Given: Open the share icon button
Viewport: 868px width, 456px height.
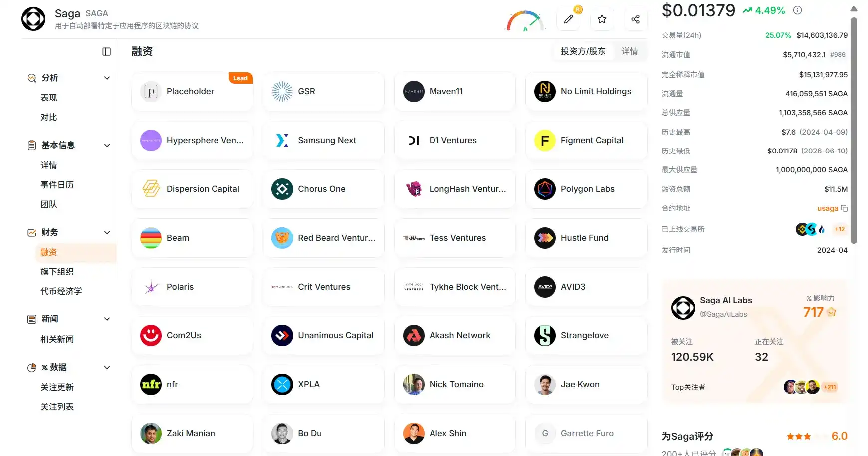Looking at the screenshot, I should pyautogui.click(x=635, y=19).
